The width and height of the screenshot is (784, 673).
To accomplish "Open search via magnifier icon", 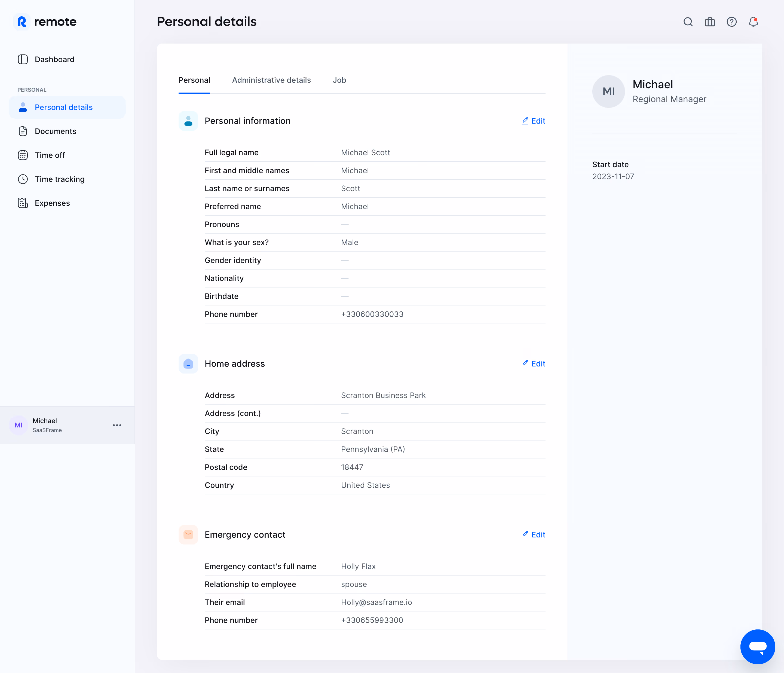I will pos(688,22).
